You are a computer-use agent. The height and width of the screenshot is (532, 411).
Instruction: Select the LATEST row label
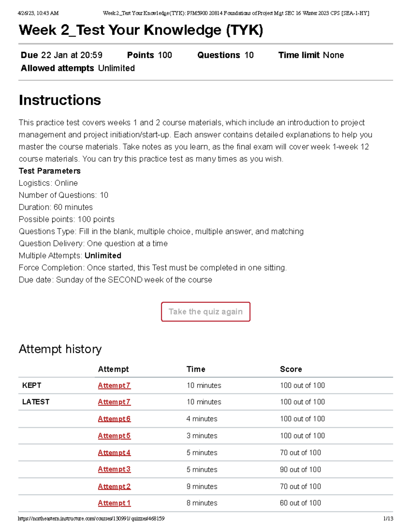click(x=36, y=402)
